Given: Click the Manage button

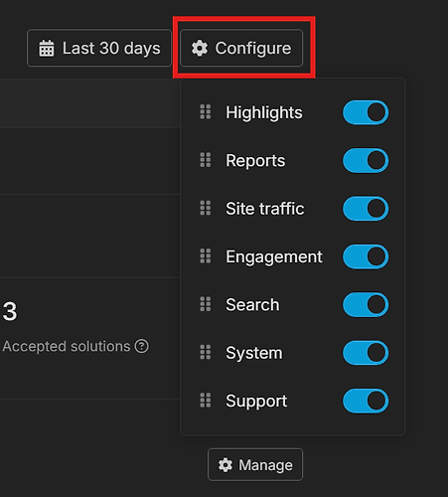Looking at the screenshot, I should point(255,465).
